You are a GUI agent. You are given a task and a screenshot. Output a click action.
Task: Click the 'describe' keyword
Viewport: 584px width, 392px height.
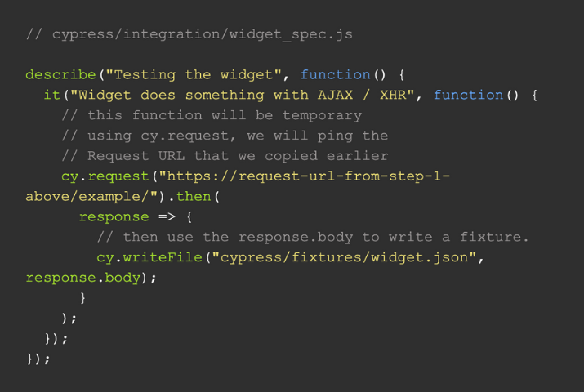[x=60, y=74]
